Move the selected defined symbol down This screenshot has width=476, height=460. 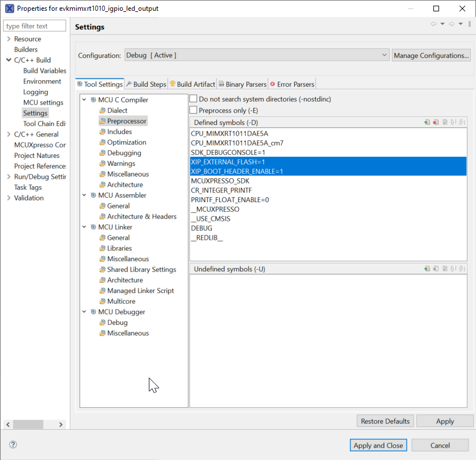click(x=462, y=122)
